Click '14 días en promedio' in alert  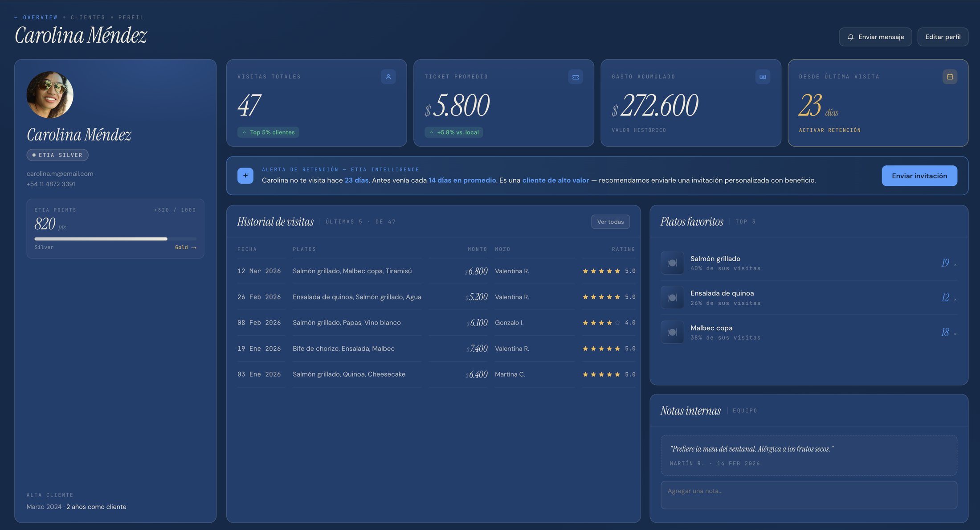[462, 181]
